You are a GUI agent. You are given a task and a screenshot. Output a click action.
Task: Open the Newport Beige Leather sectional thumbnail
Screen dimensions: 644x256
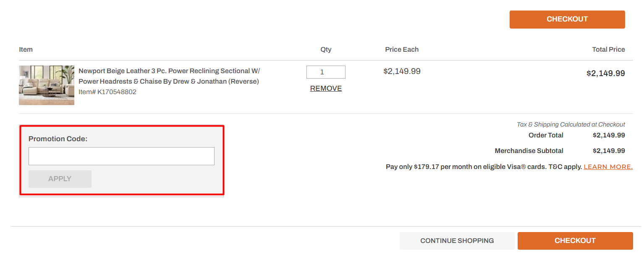(47, 85)
